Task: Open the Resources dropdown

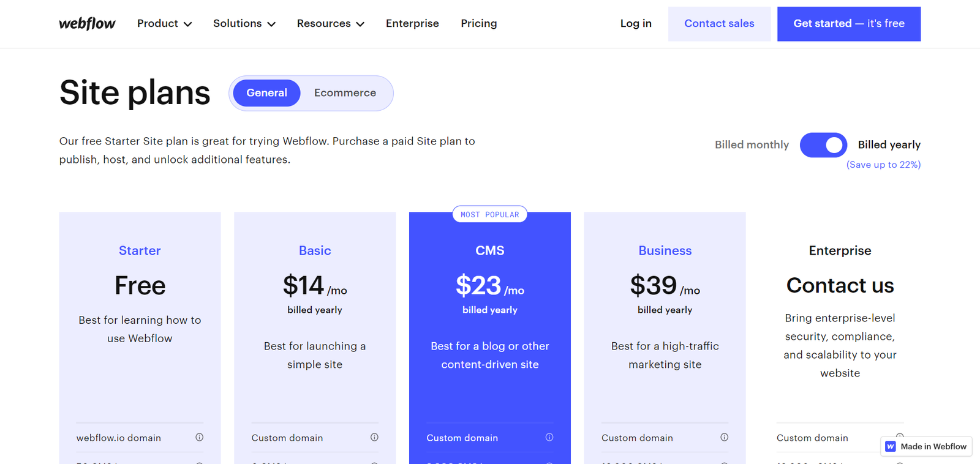Action: coord(330,23)
